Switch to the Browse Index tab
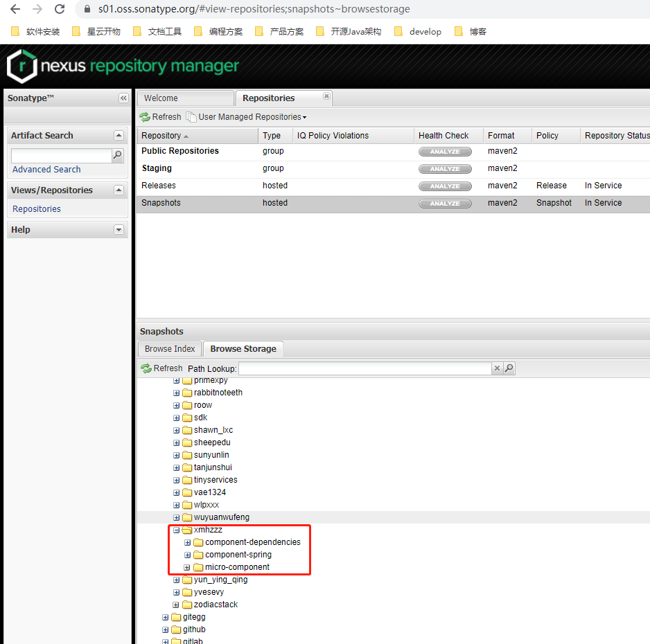 click(x=170, y=349)
